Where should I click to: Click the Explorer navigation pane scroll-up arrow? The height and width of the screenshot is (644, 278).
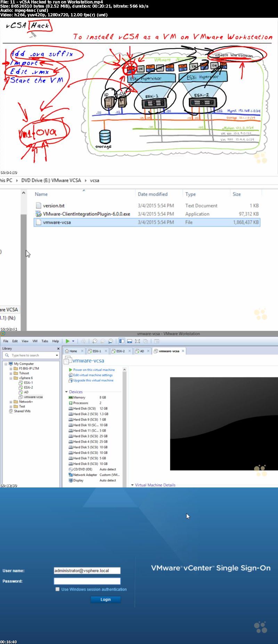click(24, 193)
